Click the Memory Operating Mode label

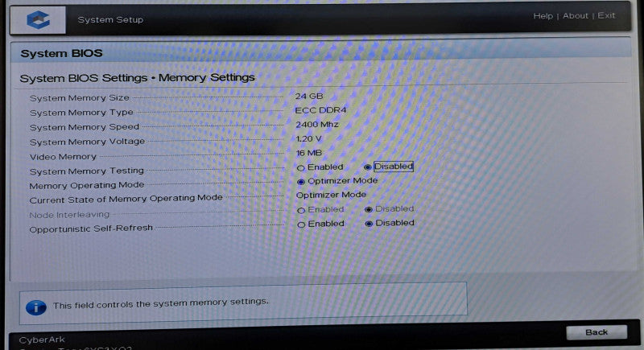(87, 186)
